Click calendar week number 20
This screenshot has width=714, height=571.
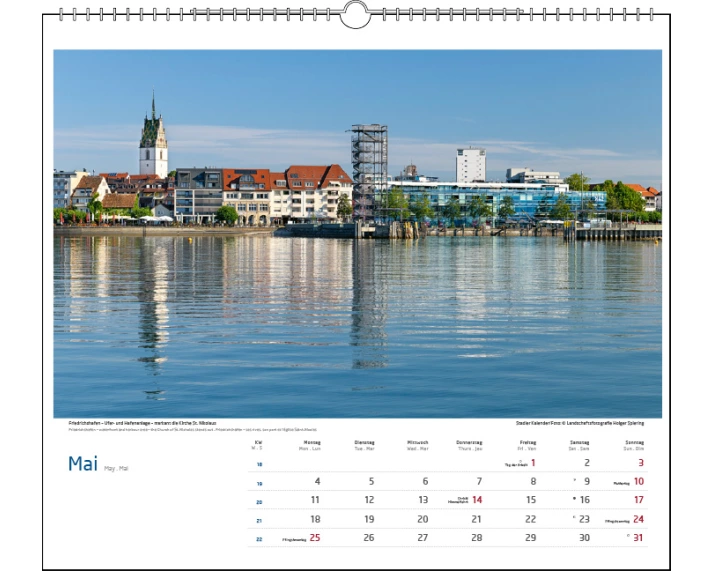pos(259,501)
